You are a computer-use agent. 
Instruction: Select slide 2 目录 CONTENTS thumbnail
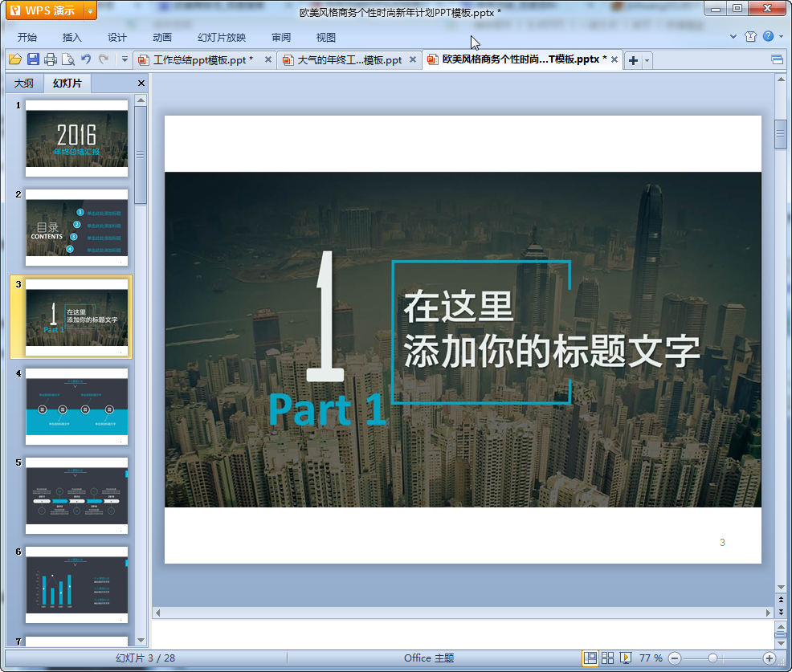point(77,228)
